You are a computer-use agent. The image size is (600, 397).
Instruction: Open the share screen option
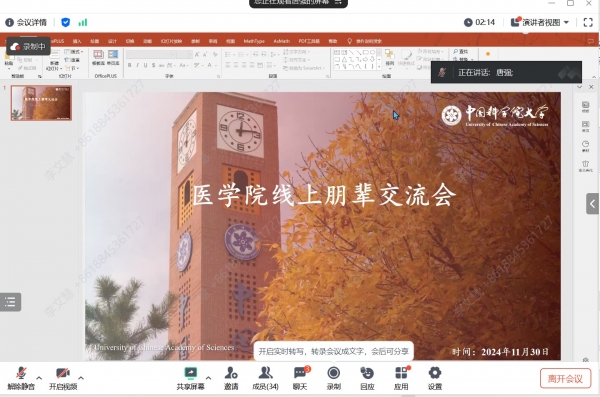click(x=190, y=378)
